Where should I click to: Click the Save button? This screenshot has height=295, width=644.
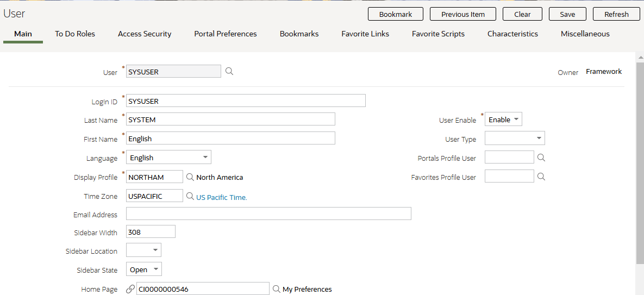tap(567, 14)
